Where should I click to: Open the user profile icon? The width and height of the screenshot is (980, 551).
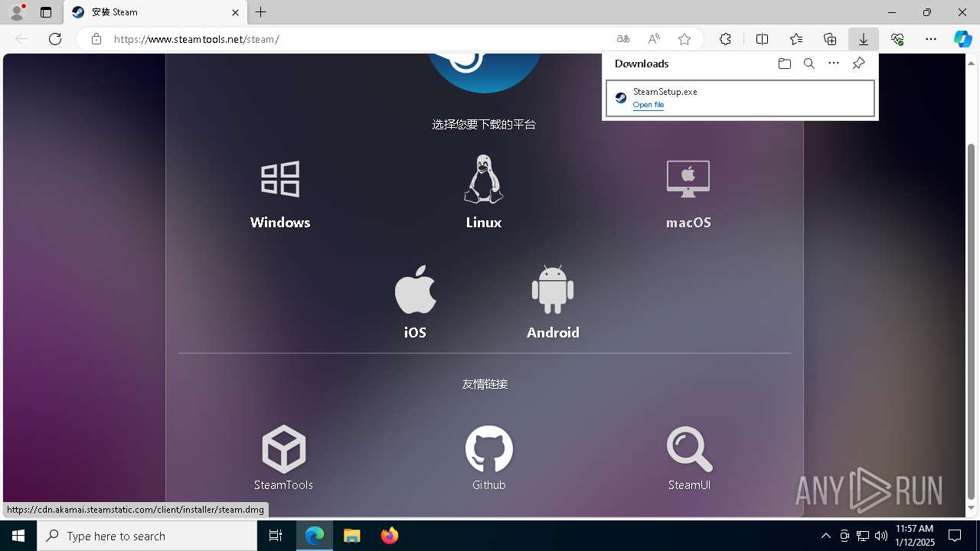click(16, 12)
